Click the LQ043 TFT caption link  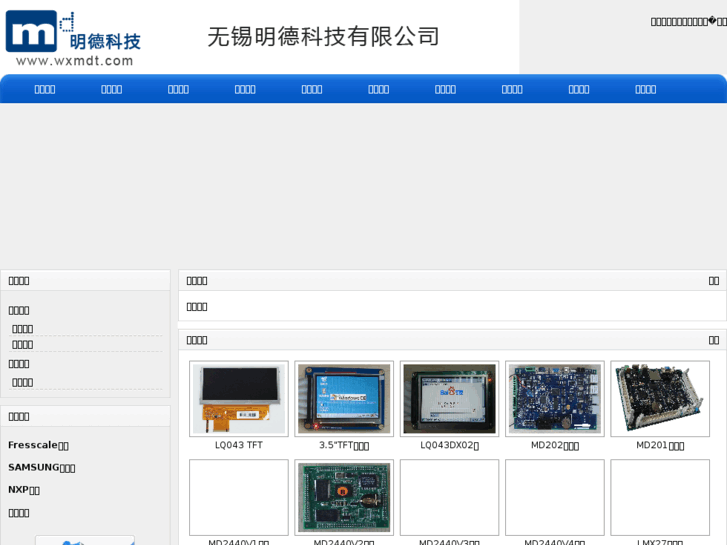pos(239,445)
